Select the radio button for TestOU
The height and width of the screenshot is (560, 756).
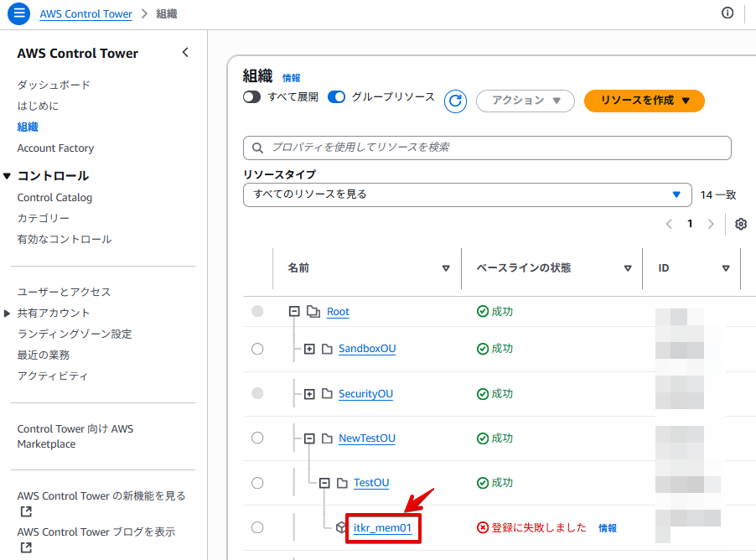pyautogui.click(x=257, y=483)
